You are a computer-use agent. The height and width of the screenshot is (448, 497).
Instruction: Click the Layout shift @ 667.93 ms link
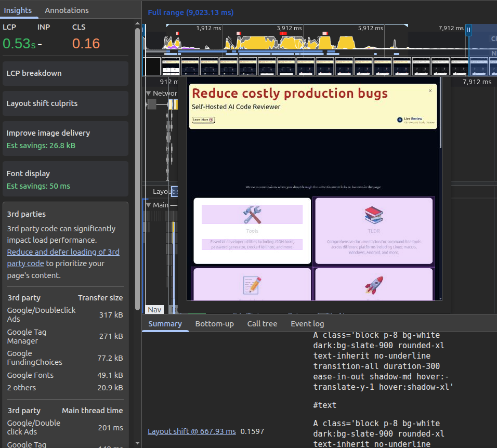pos(191,431)
